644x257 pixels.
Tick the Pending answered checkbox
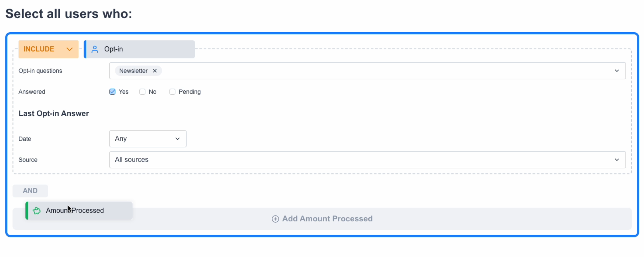172,92
